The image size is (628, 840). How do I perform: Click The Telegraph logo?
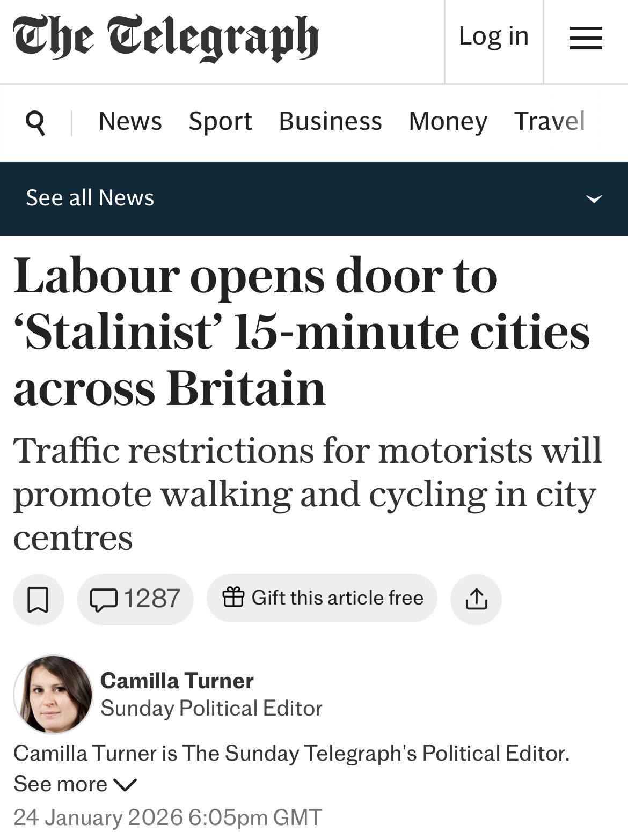pyautogui.click(x=166, y=38)
